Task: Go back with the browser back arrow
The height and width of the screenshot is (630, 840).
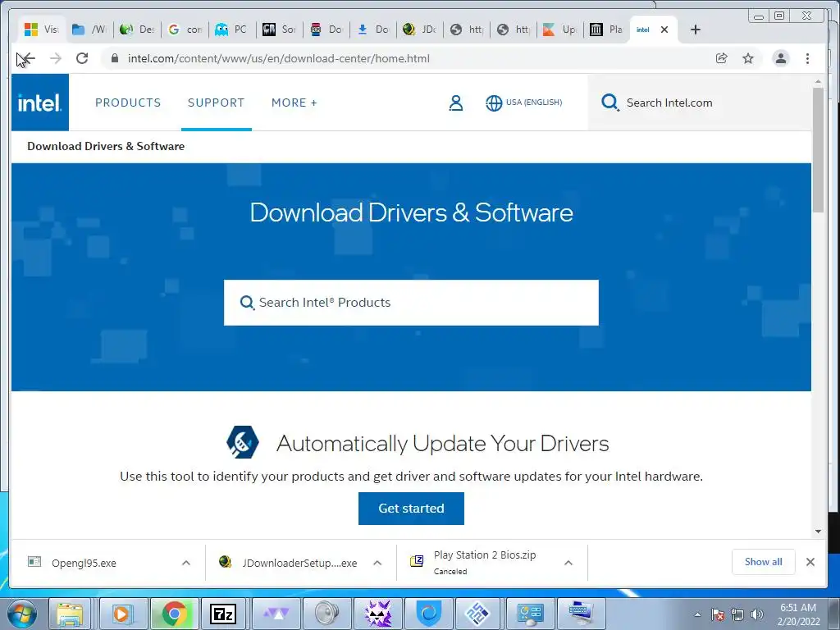Action: click(x=28, y=58)
